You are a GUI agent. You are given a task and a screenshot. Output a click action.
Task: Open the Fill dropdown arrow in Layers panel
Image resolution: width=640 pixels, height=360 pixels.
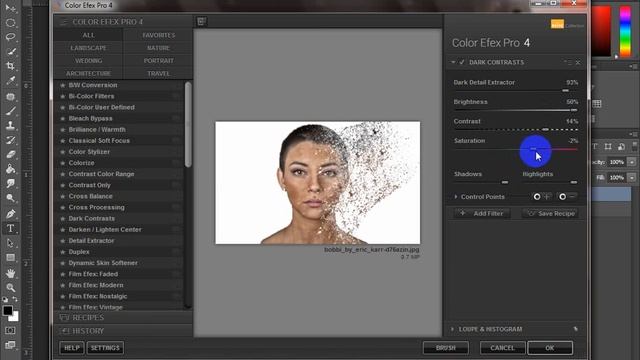click(x=632, y=178)
